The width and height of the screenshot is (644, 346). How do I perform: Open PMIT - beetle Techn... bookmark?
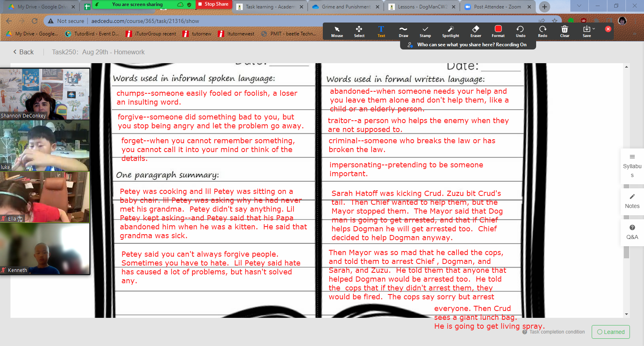tap(289, 34)
